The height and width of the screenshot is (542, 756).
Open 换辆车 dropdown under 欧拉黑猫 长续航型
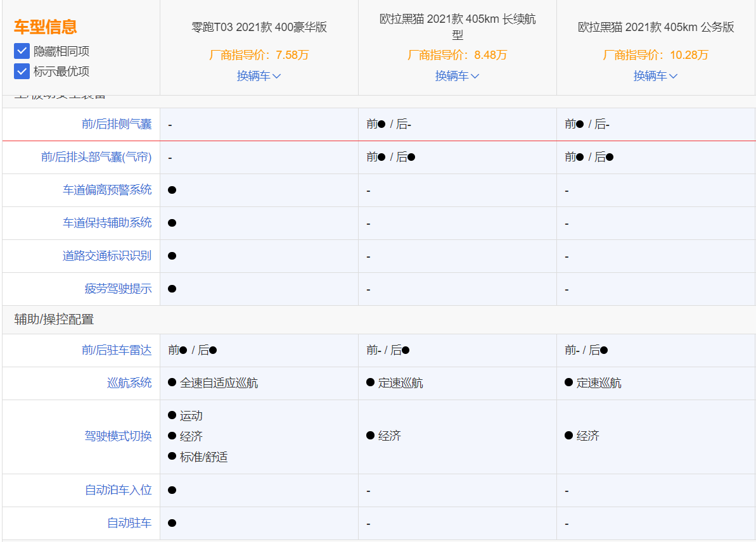tap(457, 75)
